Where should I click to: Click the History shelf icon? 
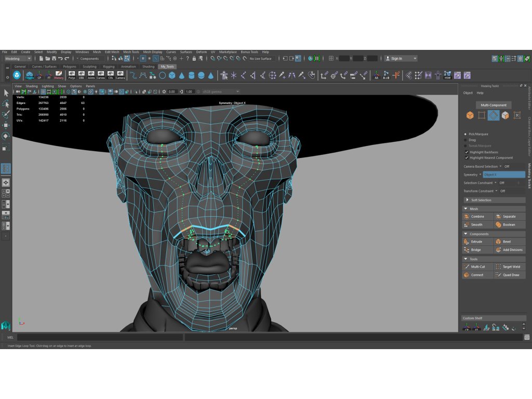click(59, 75)
